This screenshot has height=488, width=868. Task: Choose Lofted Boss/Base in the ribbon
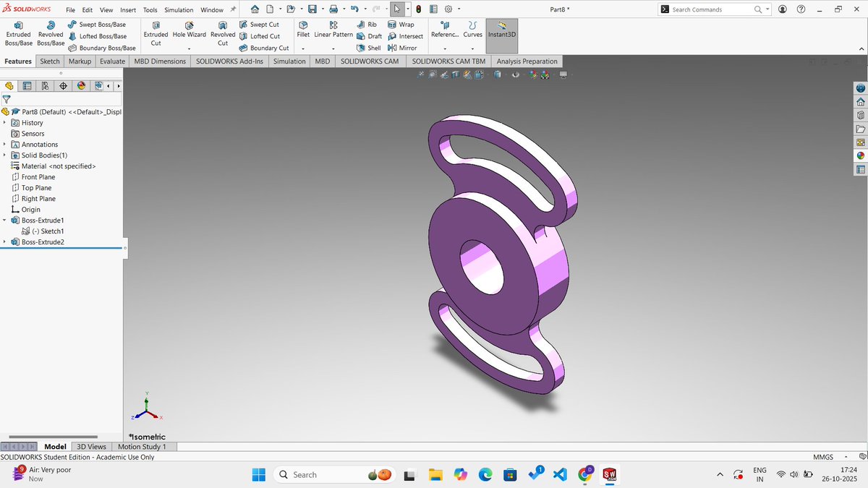96,36
